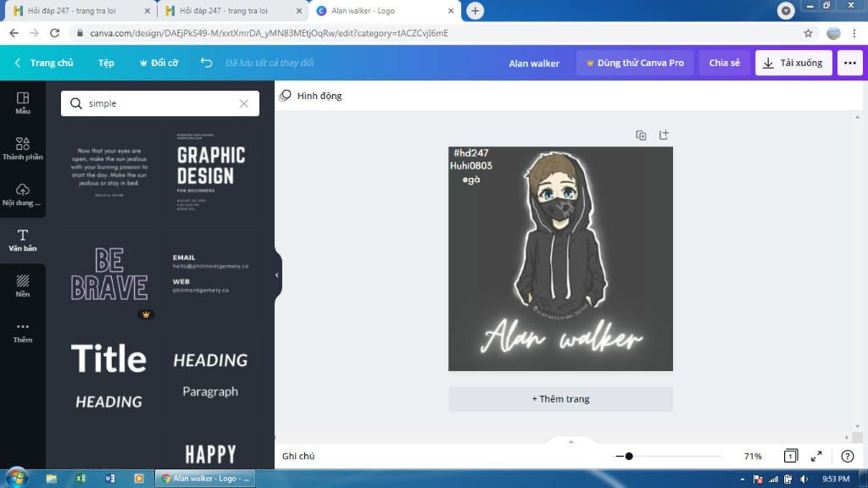The image size is (868, 488).
Task: Add the BE BRAVE text template
Action: pos(109,274)
